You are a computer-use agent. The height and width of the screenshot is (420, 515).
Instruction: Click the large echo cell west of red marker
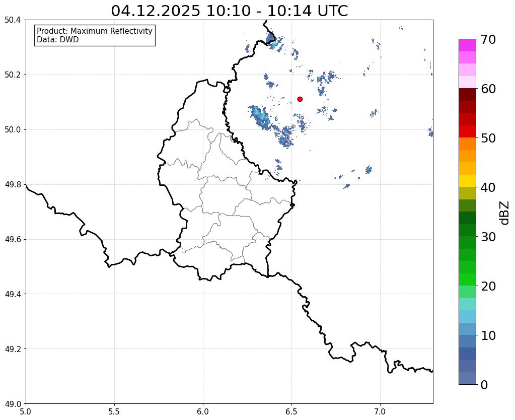coord(259,117)
